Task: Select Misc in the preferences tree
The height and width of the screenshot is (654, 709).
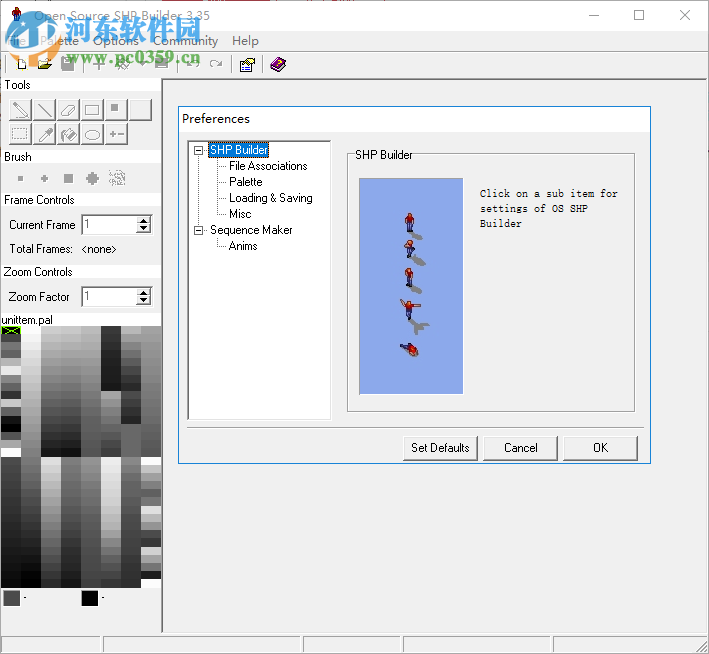Action: (x=240, y=214)
